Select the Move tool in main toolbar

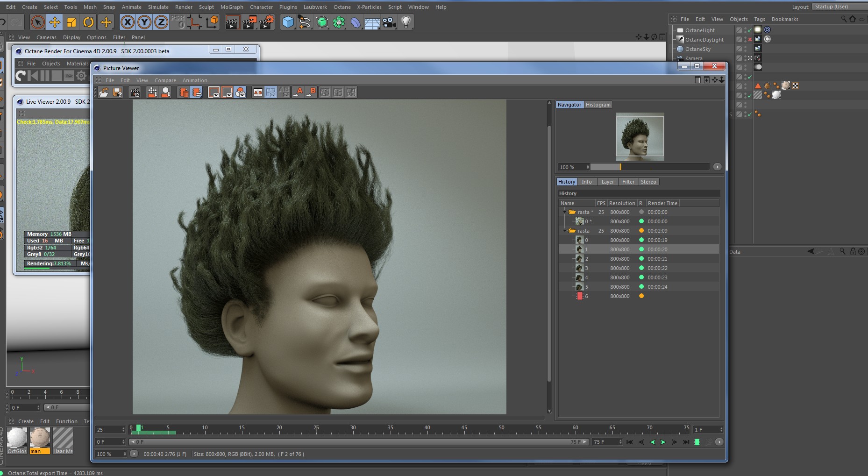(55, 22)
